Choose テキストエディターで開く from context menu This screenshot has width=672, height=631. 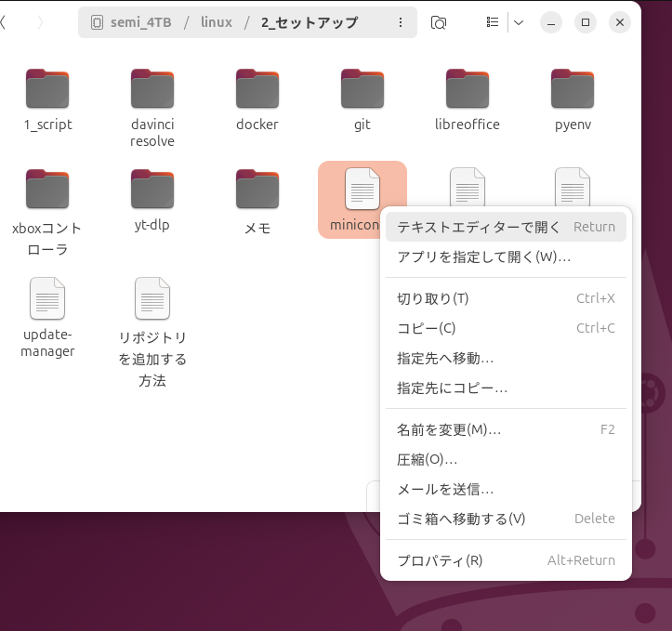pyautogui.click(x=506, y=227)
